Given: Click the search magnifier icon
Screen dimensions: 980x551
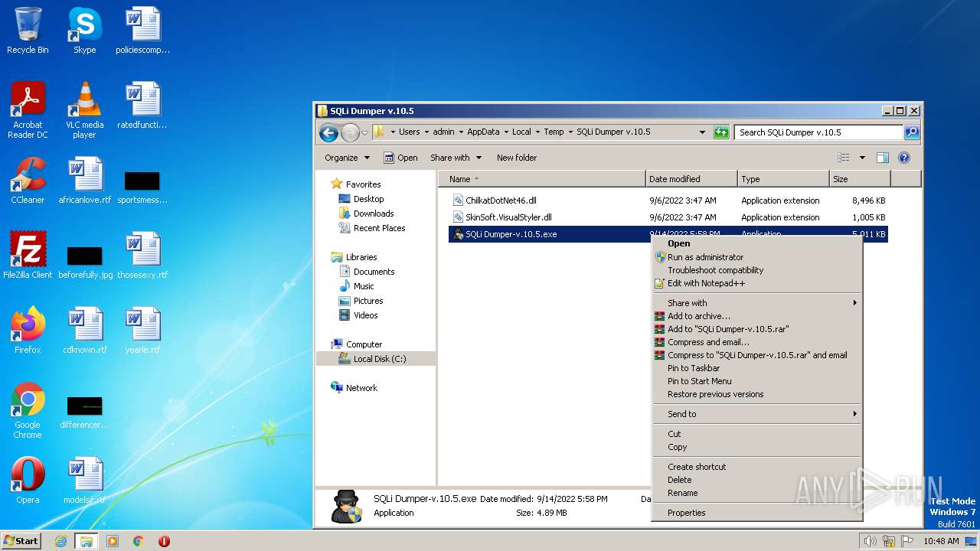Looking at the screenshot, I should point(911,132).
